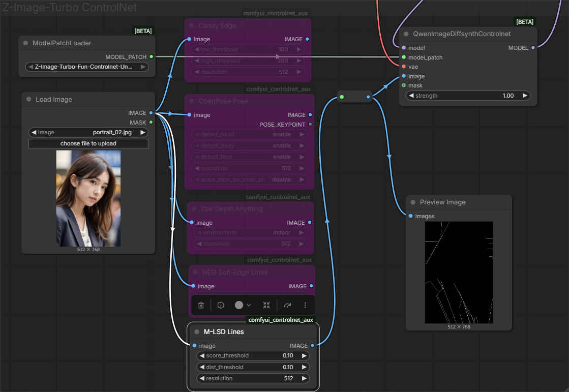The height and width of the screenshot is (392, 569).
Task: Increase score_threshold with the right arrow
Action: tap(305, 355)
